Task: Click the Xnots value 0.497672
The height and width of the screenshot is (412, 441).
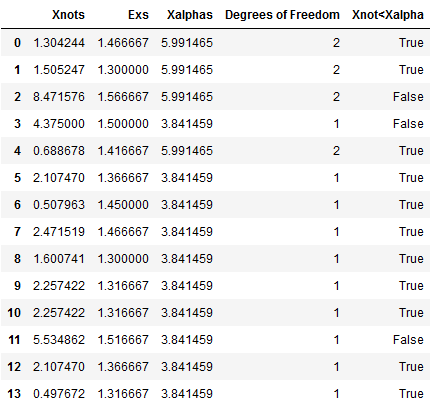Action: pos(59,394)
